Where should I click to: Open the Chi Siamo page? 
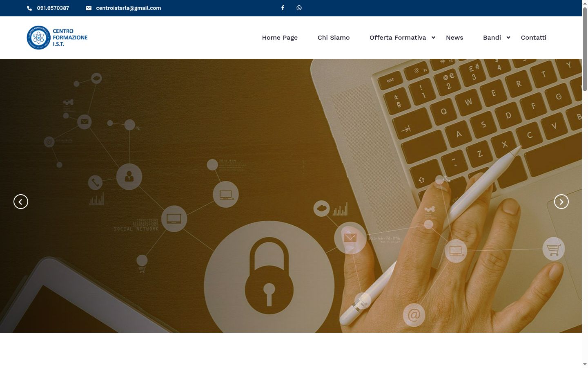(334, 38)
